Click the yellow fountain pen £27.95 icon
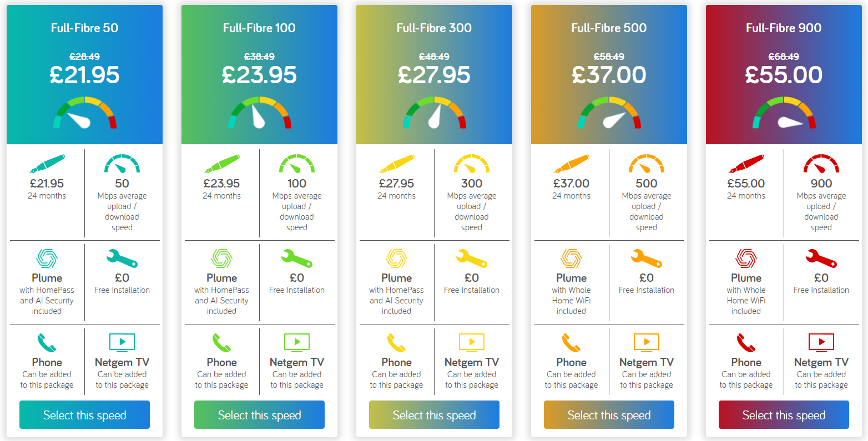868x441 pixels. 396,164
